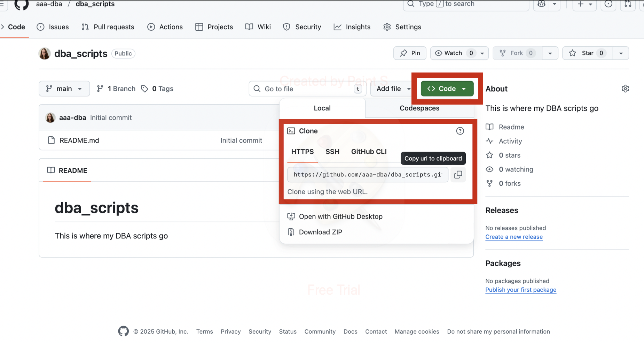Pin the dba_scripts repository

pyautogui.click(x=410, y=53)
